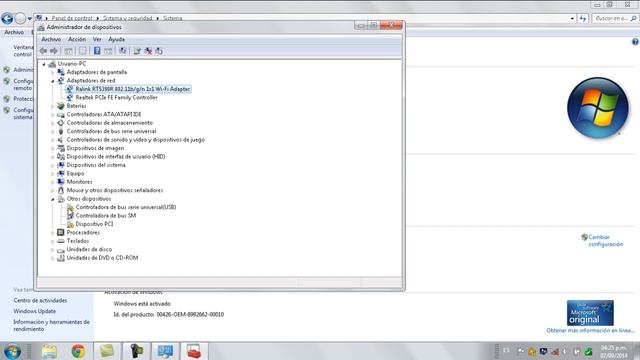The image size is (640, 360).
Task: Expand Controladoras ATA/ATAPI IDE node
Action: tap(53, 115)
